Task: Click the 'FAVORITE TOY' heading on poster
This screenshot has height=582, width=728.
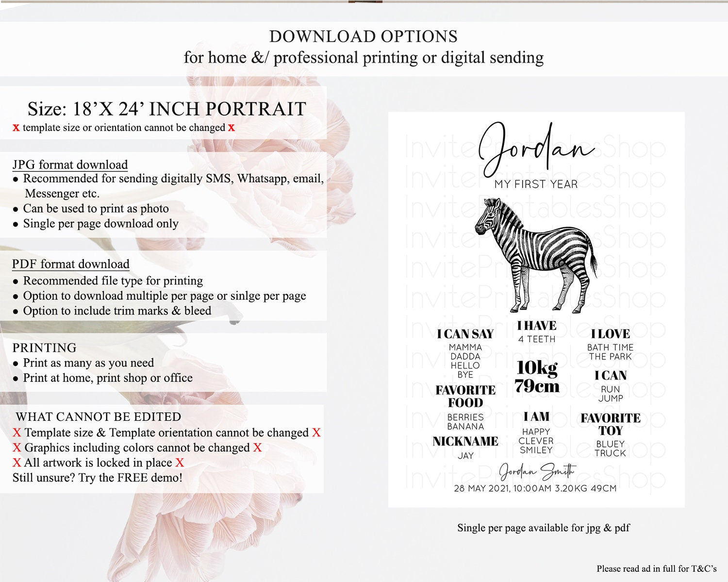Action: [611, 424]
